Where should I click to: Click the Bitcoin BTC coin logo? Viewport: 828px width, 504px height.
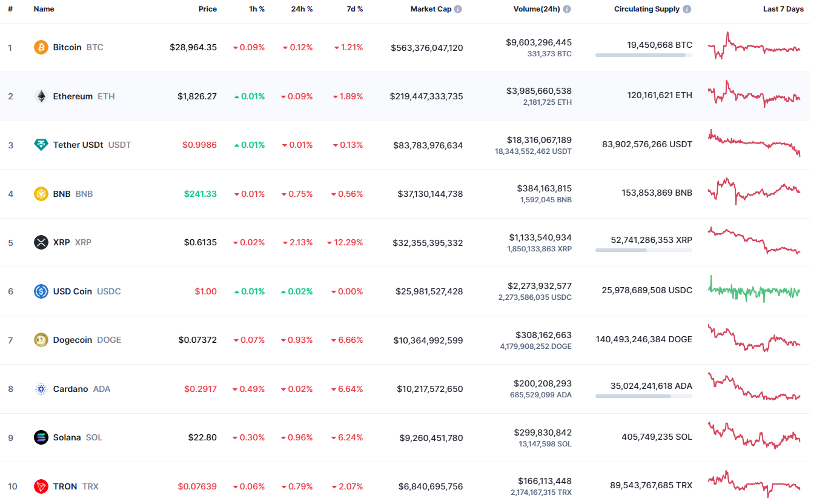(40, 47)
